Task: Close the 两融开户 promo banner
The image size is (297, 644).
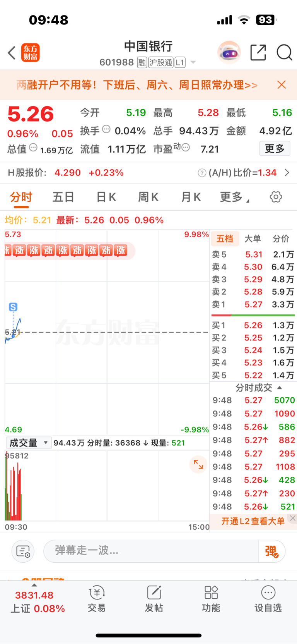Action: click(x=282, y=85)
